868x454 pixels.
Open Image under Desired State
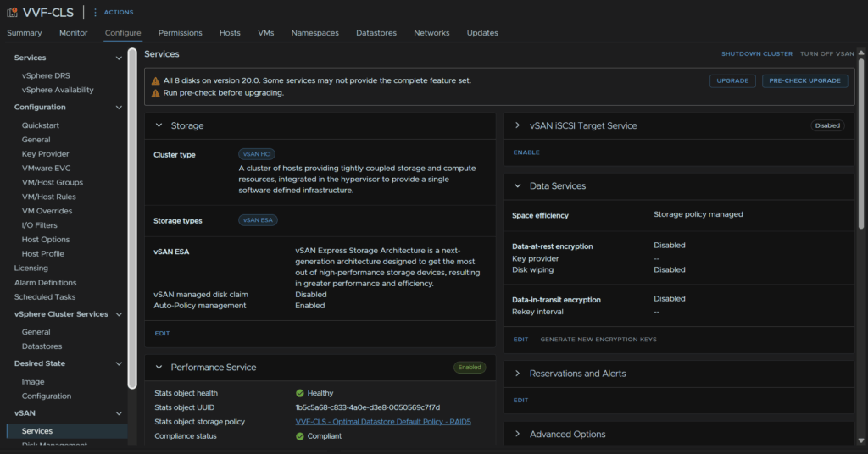point(33,382)
